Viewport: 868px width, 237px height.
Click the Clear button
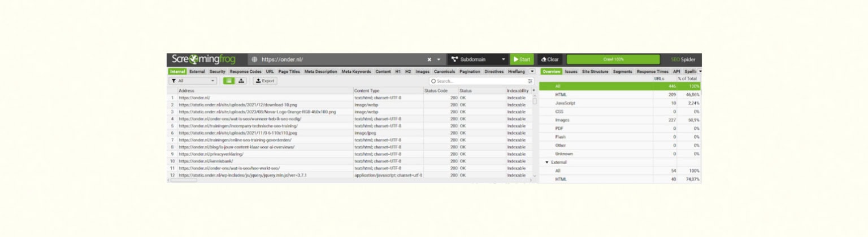[x=550, y=59]
